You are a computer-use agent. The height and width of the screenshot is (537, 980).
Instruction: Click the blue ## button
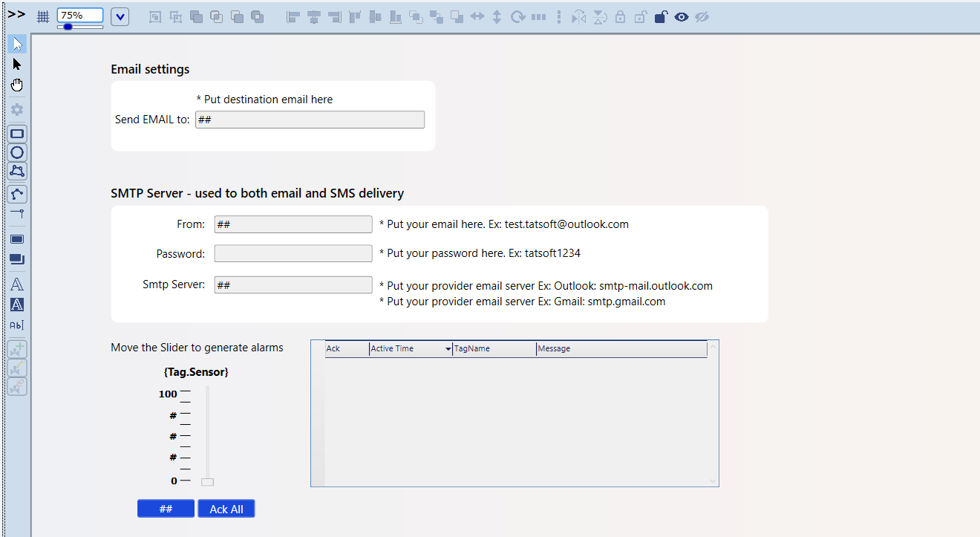click(166, 509)
